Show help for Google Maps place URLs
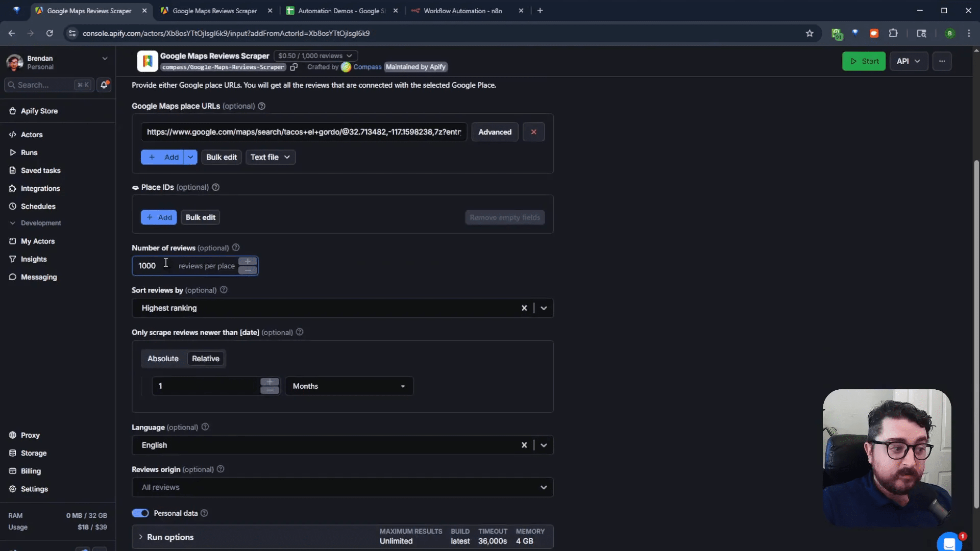980x551 pixels. click(x=261, y=106)
